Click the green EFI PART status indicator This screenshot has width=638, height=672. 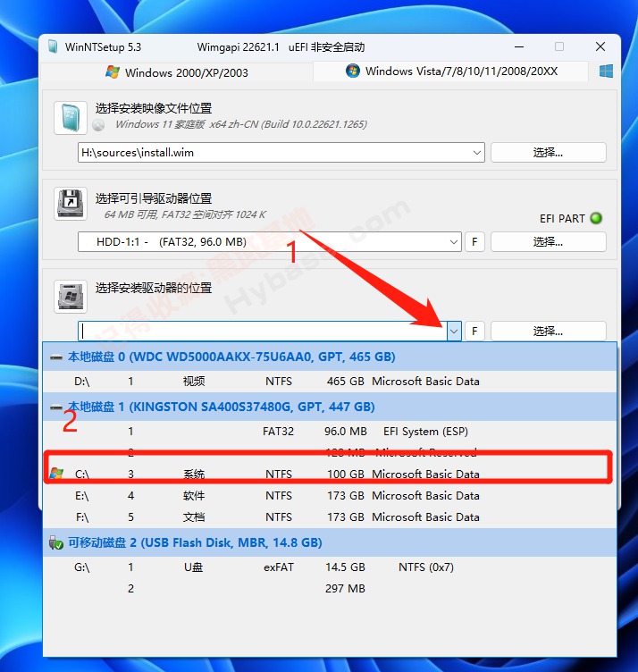(x=596, y=218)
